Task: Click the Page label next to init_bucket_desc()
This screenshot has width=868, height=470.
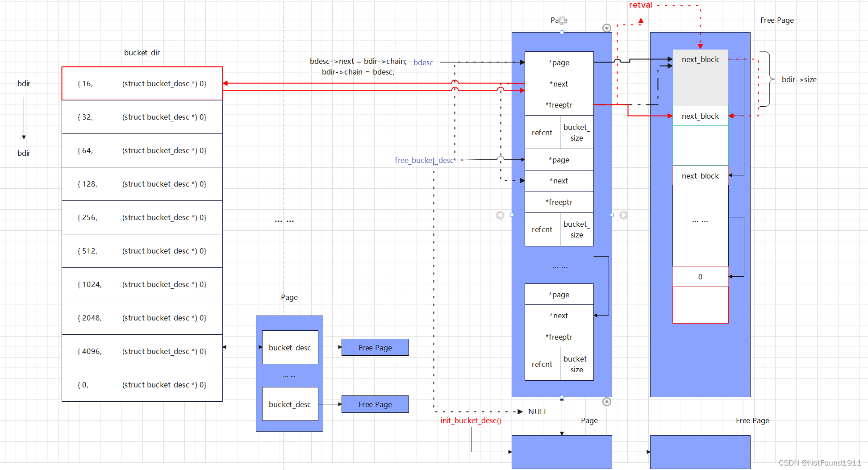Action: pos(589,420)
